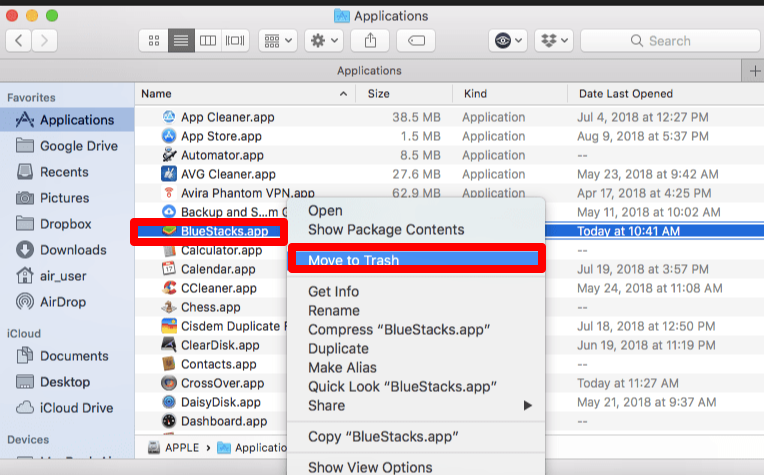Open Desktop in the sidebar
The width and height of the screenshot is (764, 475).
(x=67, y=382)
